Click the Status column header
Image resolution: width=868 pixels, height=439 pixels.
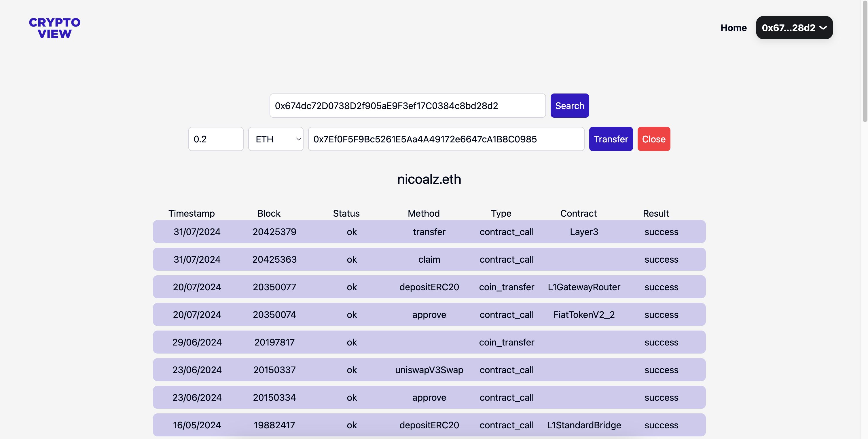(x=346, y=213)
